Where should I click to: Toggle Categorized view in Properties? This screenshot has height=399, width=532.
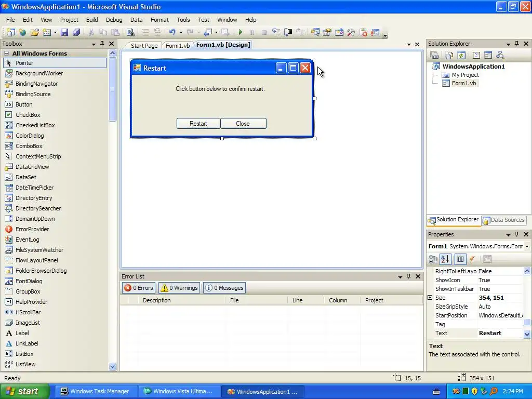coord(433,259)
